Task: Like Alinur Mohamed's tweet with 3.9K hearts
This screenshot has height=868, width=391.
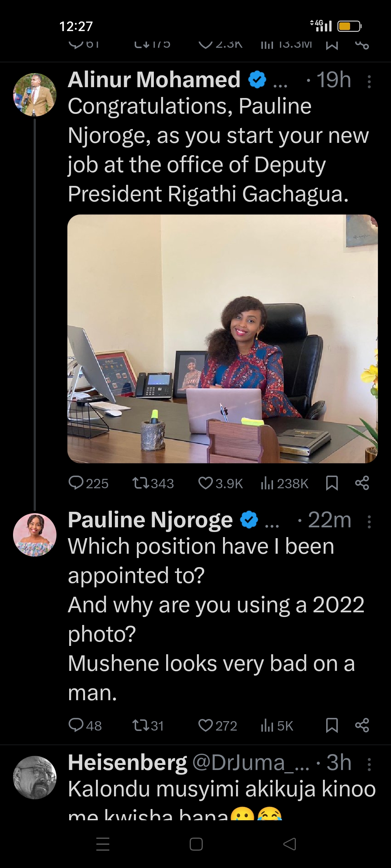Action: 206,483
